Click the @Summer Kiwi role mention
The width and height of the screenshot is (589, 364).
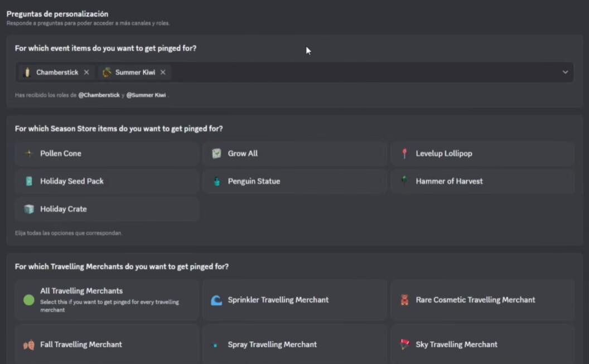tap(146, 95)
